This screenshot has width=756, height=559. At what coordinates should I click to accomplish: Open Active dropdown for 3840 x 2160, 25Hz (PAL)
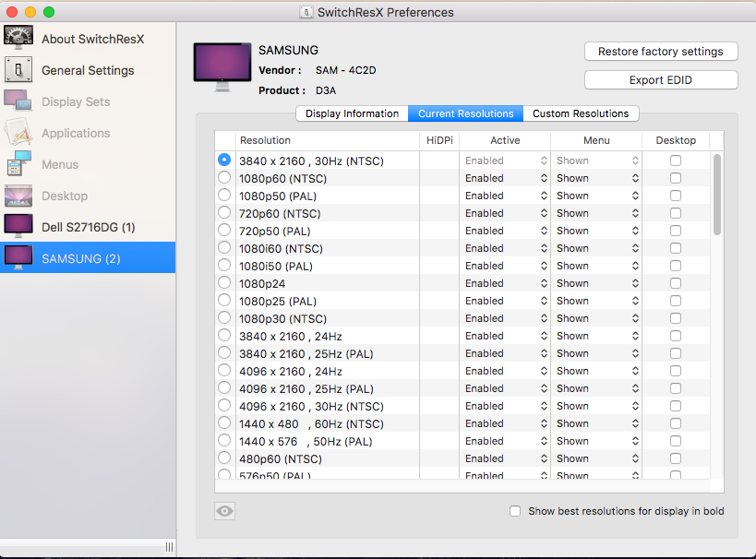[506, 353]
